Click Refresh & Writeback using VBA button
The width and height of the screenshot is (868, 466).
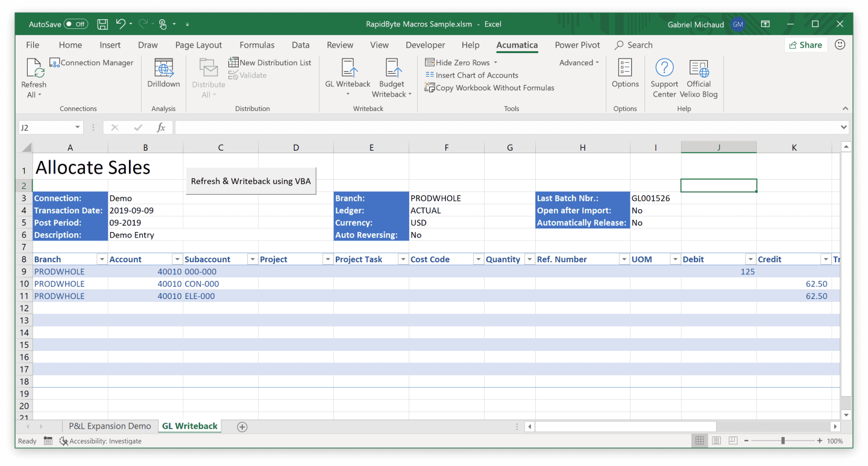pyautogui.click(x=251, y=180)
